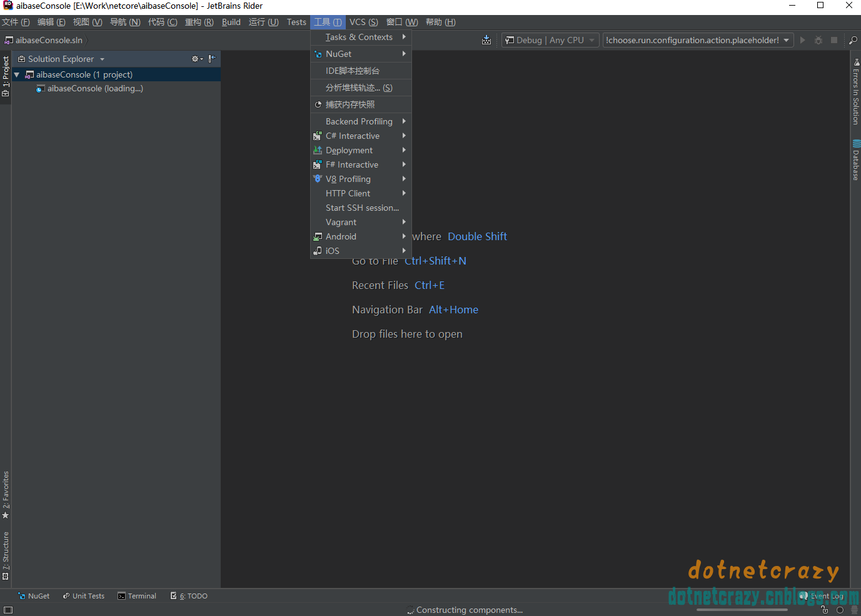Open the Database side tab
Viewport: 861px width, 616px height.
pyautogui.click(x=855, y=160)
